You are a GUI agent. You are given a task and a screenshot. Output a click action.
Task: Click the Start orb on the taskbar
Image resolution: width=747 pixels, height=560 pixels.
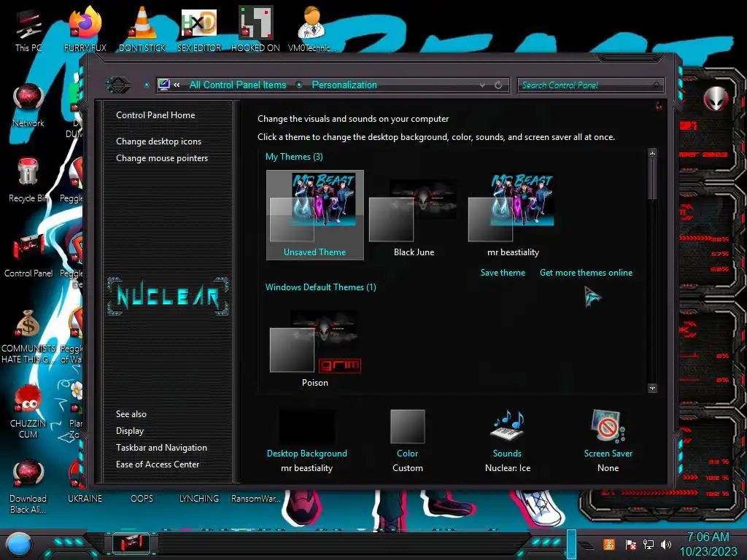click(x=19, y=543)
